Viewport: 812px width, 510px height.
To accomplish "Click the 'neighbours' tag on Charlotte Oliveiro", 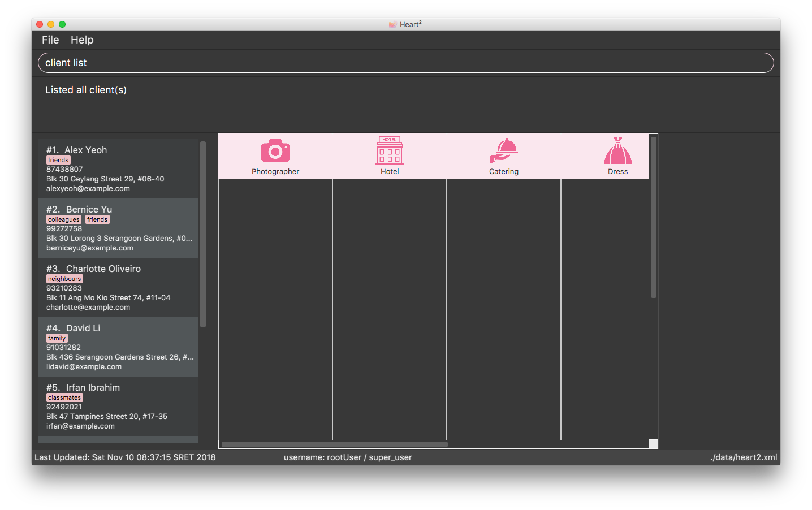I will (64, 279).
